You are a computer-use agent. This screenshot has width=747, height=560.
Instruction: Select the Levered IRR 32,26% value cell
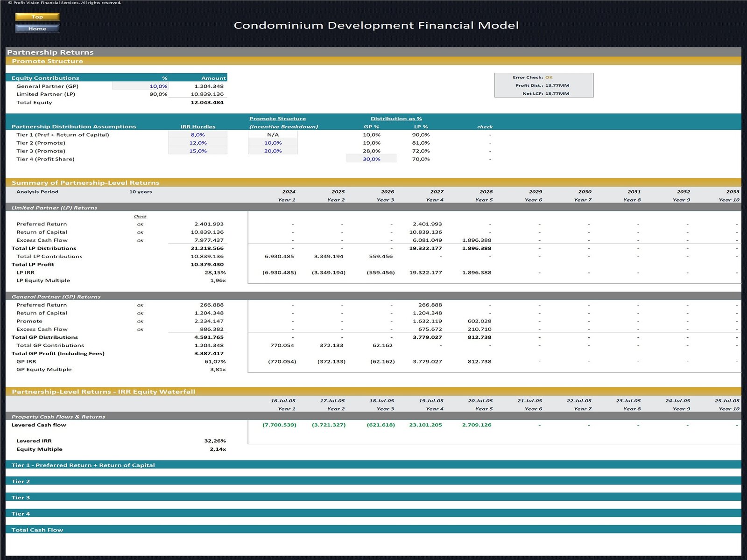pos(215,441)
